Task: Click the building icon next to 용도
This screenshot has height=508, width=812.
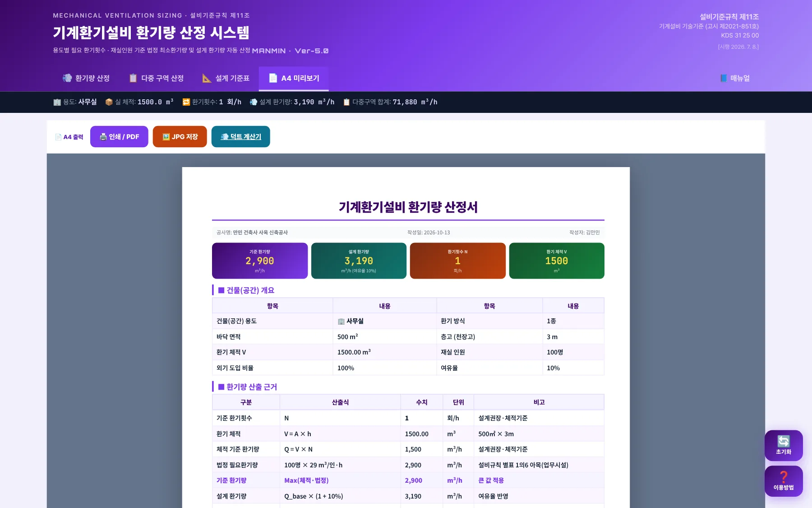Action: 57,102
